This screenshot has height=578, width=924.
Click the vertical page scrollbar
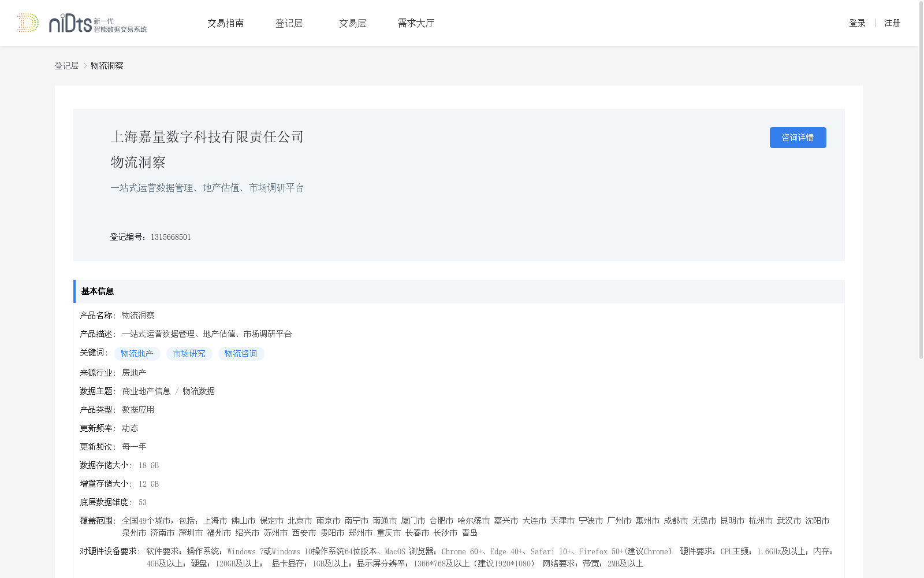pos(921,180)
